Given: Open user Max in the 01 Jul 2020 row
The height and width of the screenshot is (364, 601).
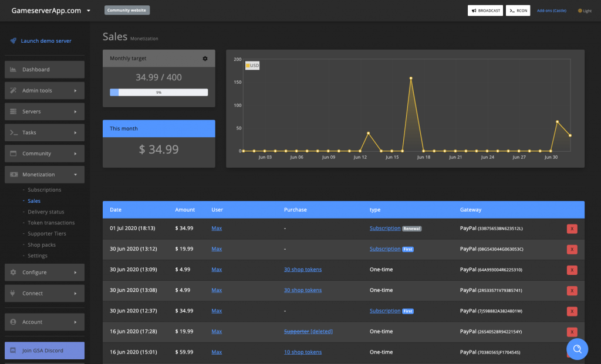Looking at the screenshot, I should pos(217,228).
